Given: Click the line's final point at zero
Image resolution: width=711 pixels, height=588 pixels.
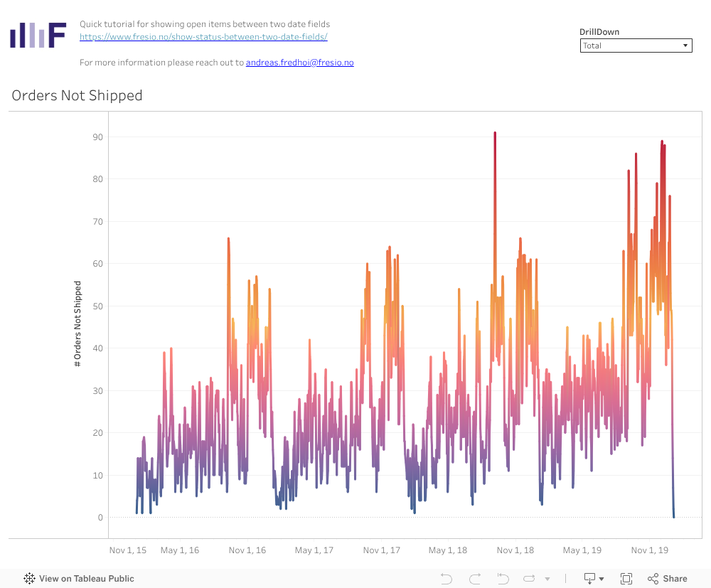Looking at the screenshot, I should 674,517.
